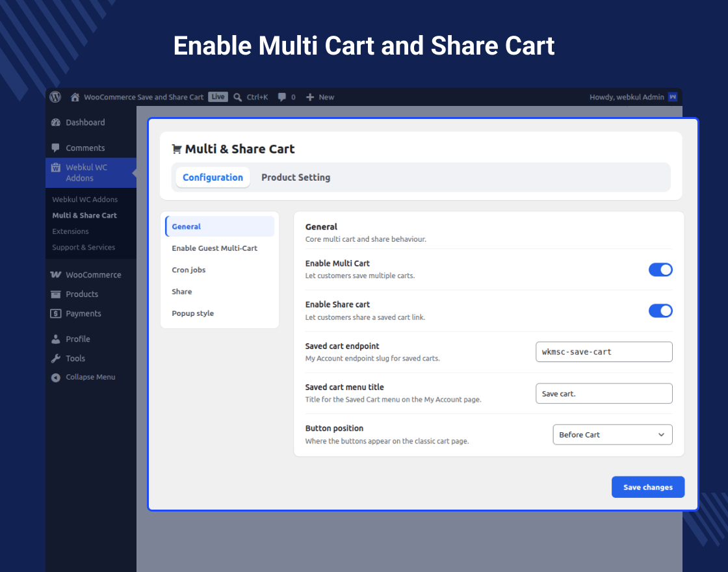Click the WooCommerce Save and Share Cart site name
The width and height of the screenshot is (728, 572).
pos(144,97)
